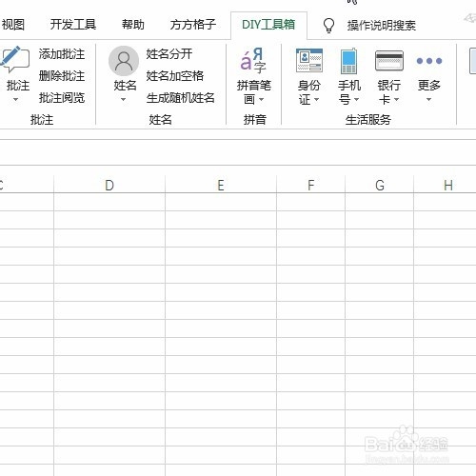Screen dimensions: 476x476
Task: Open the 帮助 tab
Action: tap(133, 25)
